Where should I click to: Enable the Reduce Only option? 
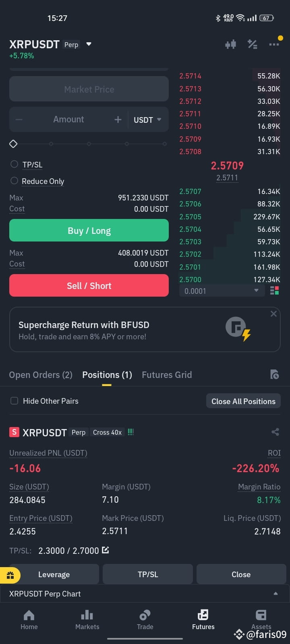[14, 181]
